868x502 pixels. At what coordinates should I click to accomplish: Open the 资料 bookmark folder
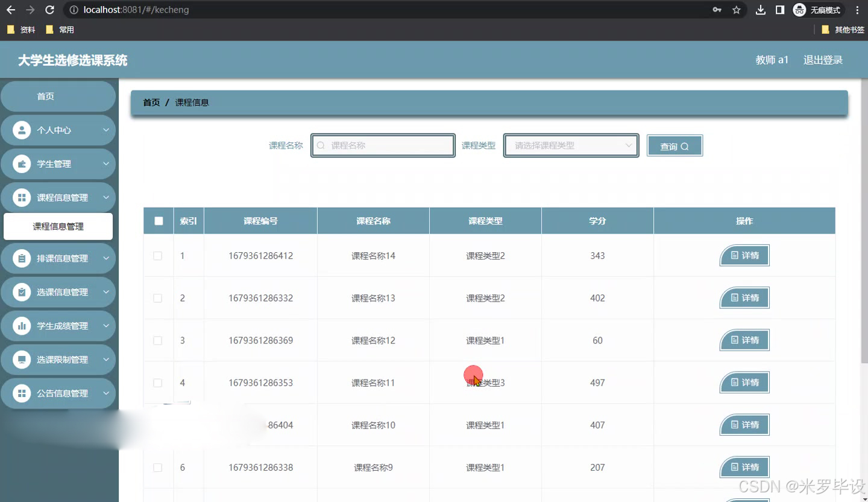coord(21,30)
